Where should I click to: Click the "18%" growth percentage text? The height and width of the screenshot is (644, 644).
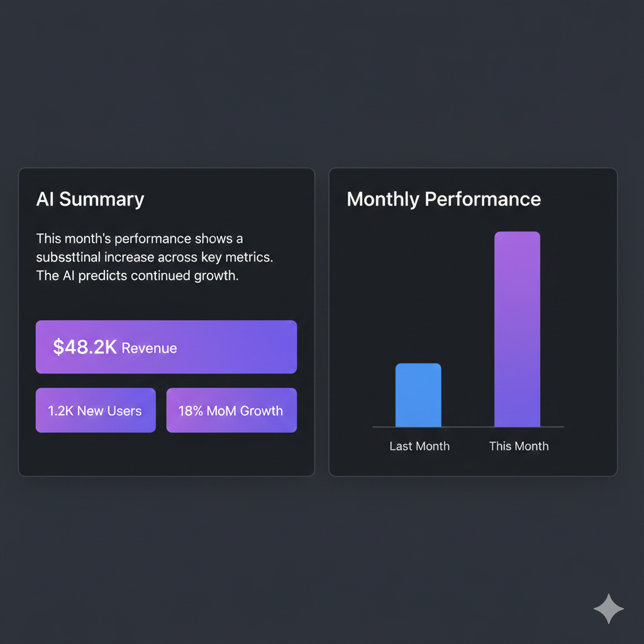(x=190, y=410)
